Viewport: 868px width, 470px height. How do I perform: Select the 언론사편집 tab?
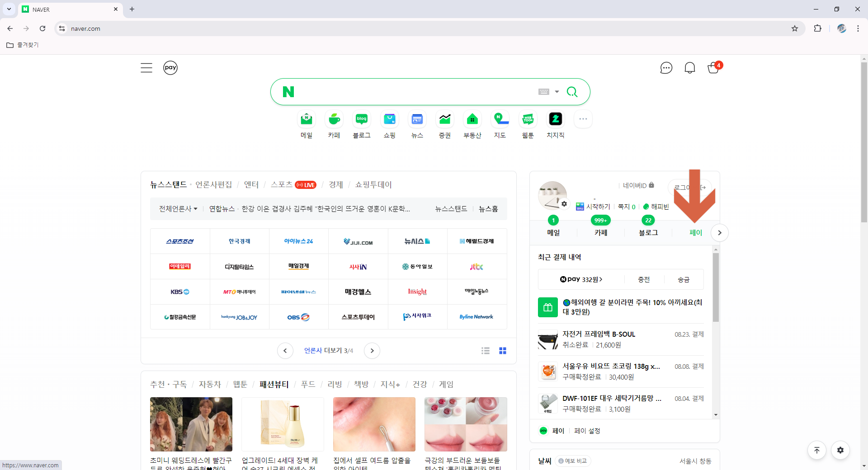tap(213, 184)
